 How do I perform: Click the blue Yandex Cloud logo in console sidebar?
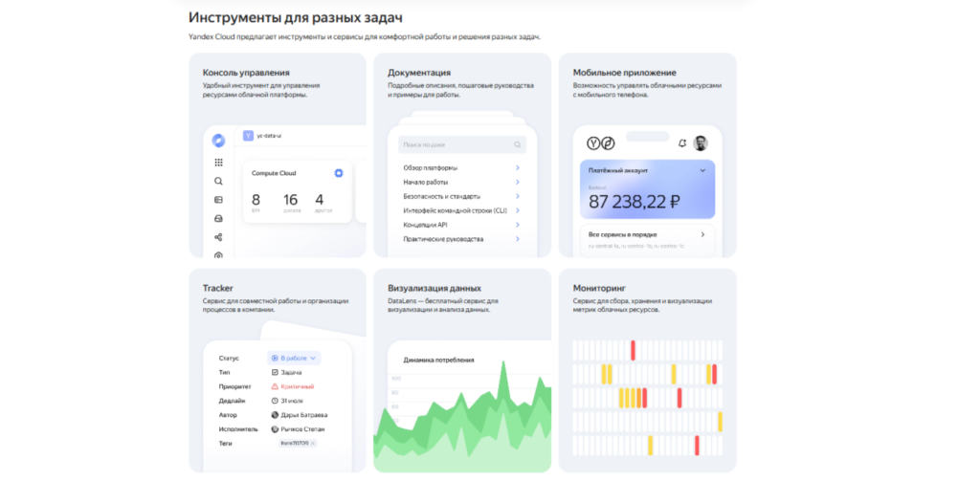tap(218, 141)
